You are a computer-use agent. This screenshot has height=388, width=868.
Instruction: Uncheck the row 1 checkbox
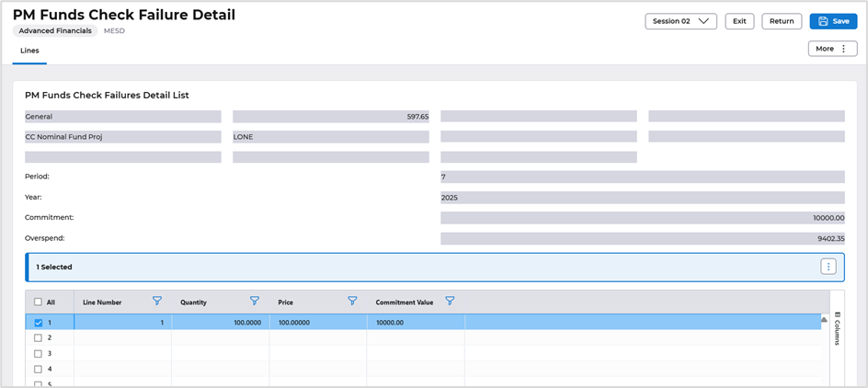coord(39,323)
